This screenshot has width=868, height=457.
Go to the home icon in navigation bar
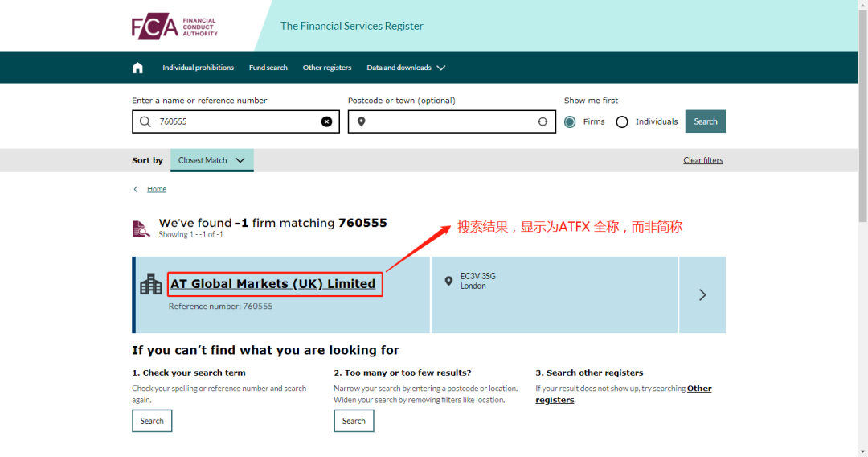click(x=138, y=68)
